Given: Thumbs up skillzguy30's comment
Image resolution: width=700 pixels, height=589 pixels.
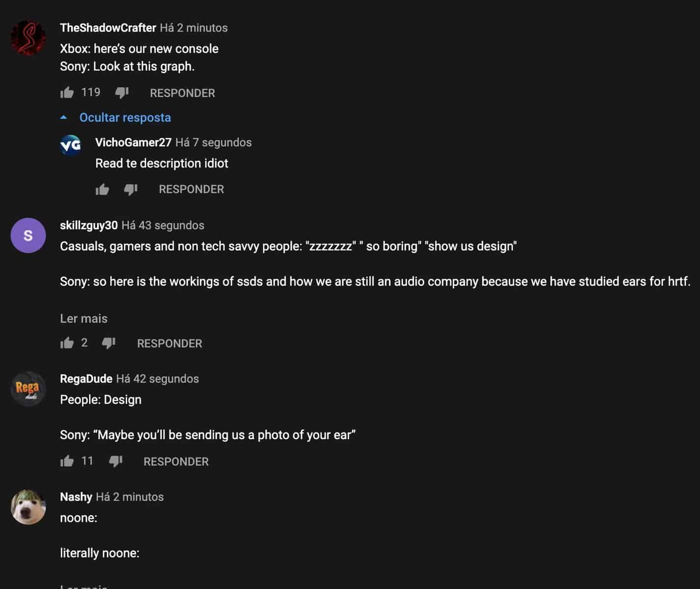Looking at the screenshot, I should (x=67, y=343).
